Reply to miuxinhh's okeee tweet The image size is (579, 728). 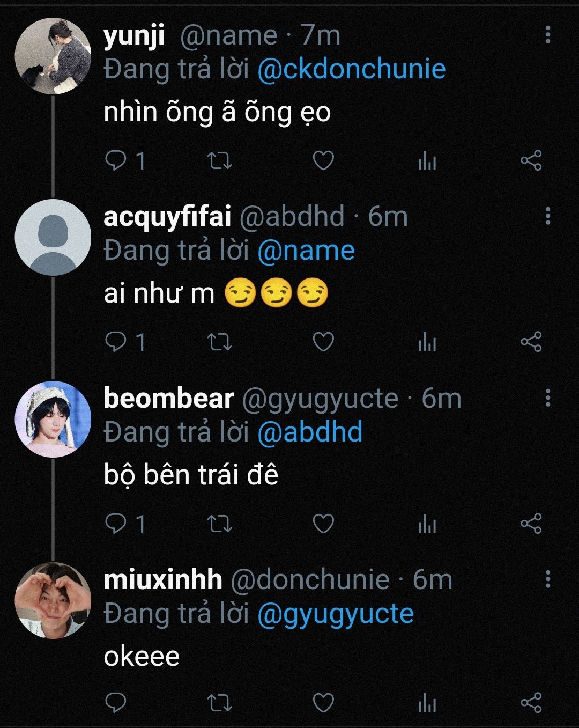(x=115, y=703)
